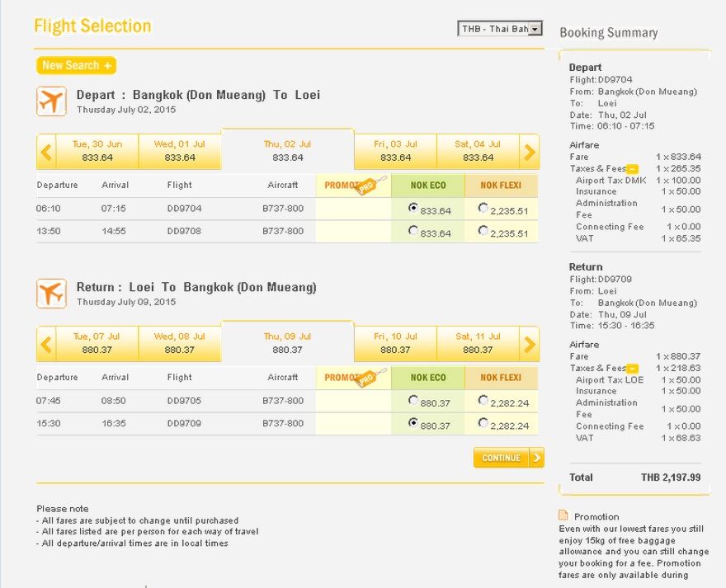Show later return dates with right arrow

[529, 344]
